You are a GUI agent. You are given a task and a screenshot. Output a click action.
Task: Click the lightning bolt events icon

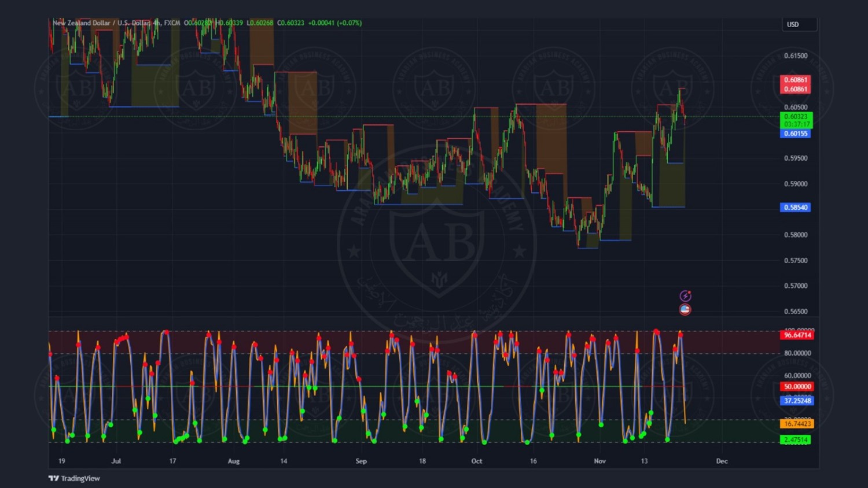[x=685, y=296]
